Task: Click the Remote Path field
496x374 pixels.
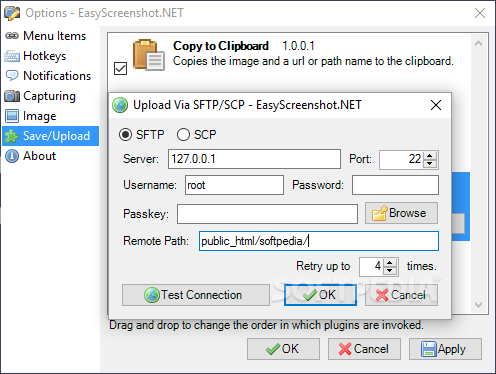Action: [x=319, y=241]
